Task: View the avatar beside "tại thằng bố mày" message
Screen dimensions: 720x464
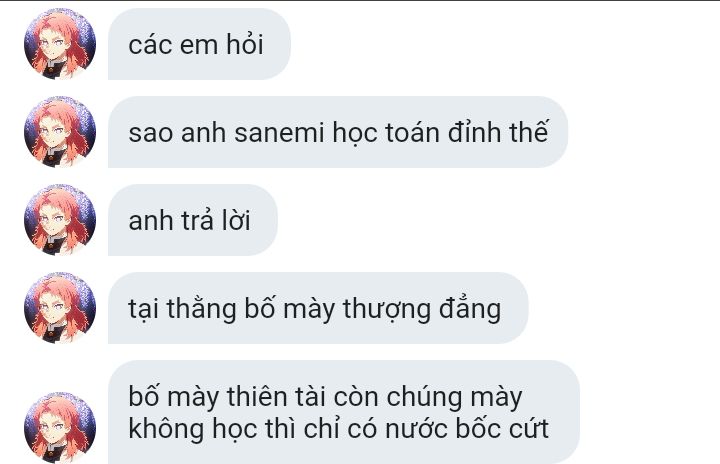Action: coord(60,308)
